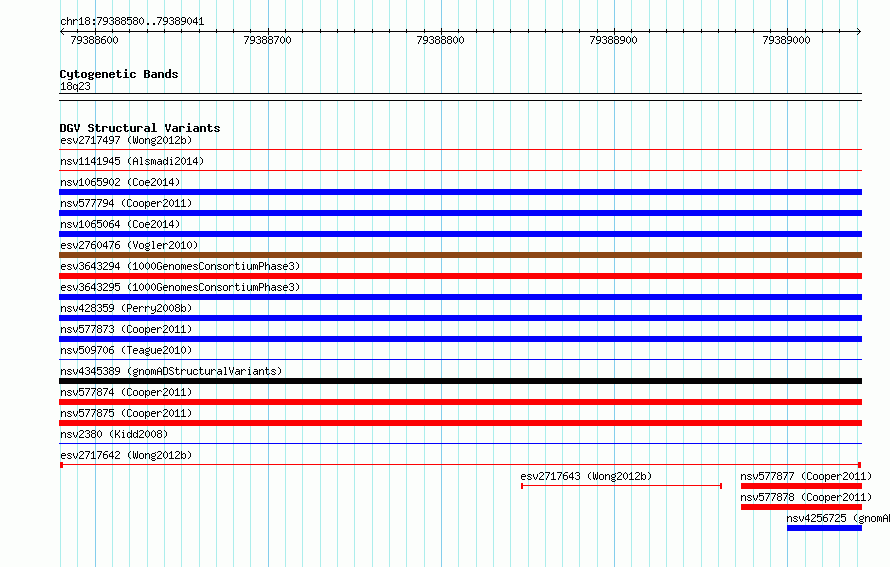Click the red bar under nsv577874
Image resolution: width=890 pixels, height=567 pixels.
coord(460,402)
